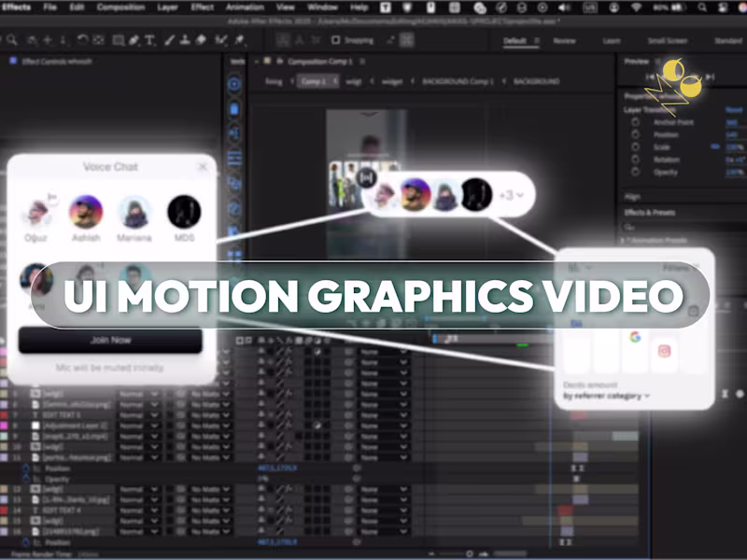Select the Rotation tool
Screen dimensions: 747x560
point(82,39)
